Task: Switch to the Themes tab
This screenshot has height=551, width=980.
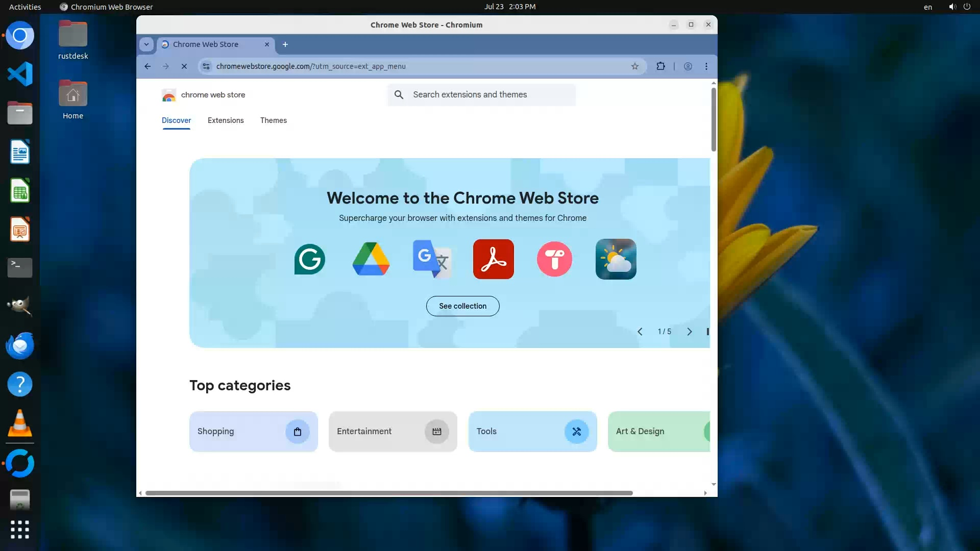Action: (x=274, y=120)
